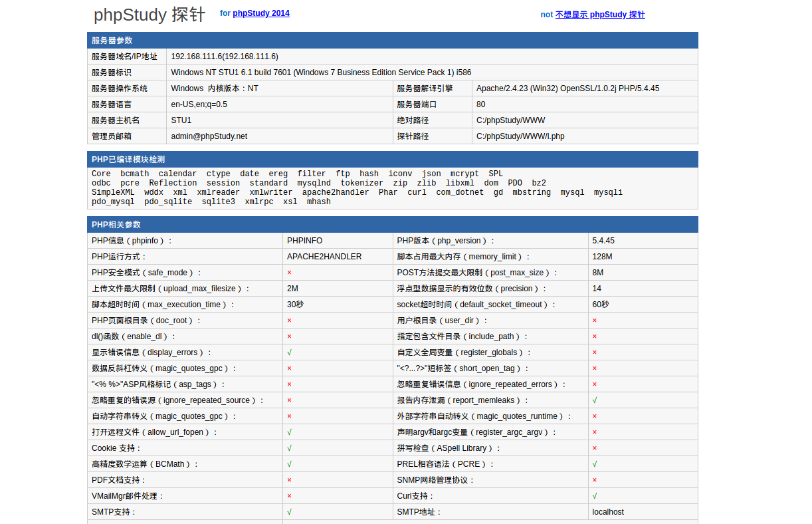This screenshot has width=812, height=524.
Task: Select the upload_max_filesize value 2M
Action: [x=292, y=289]
